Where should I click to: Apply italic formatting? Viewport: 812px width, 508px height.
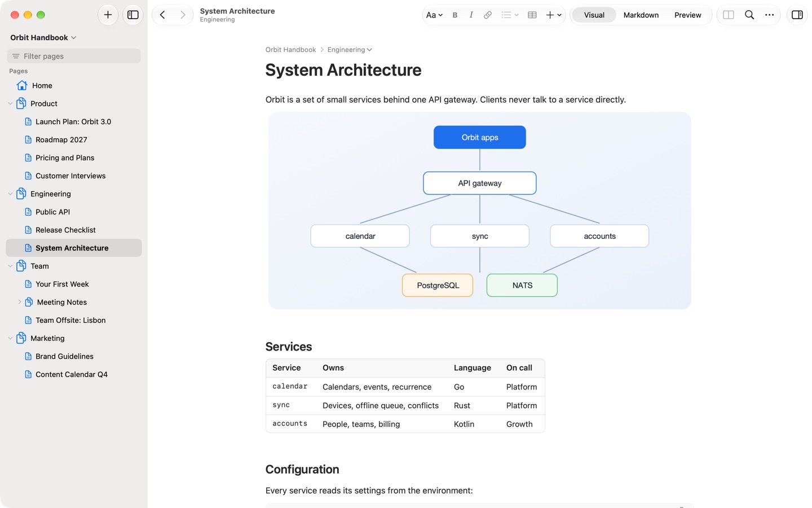pos(471,15)
